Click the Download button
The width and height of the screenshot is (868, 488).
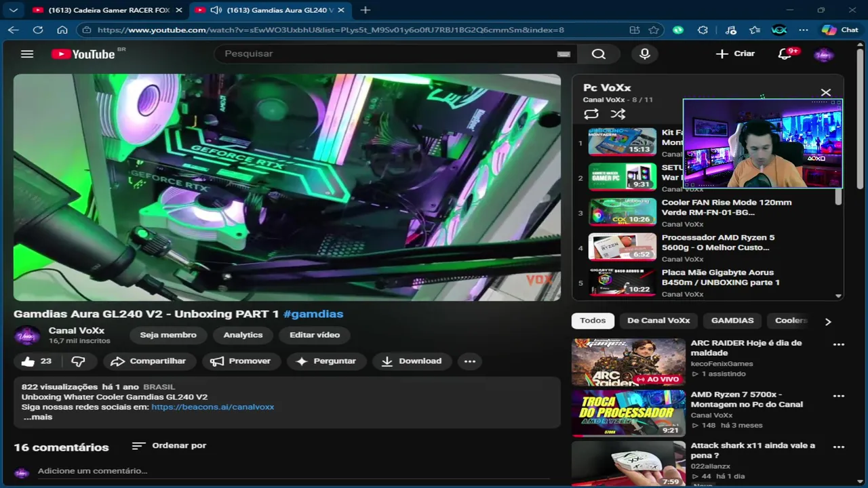pyautogui.click(x=412, y=361)
